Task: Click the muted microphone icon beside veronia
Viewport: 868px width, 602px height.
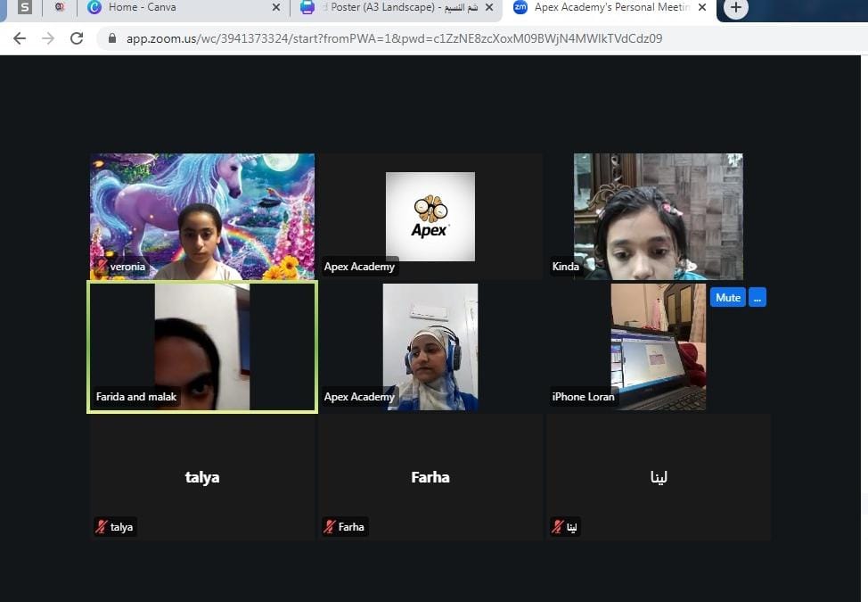Action: point(102,266)
